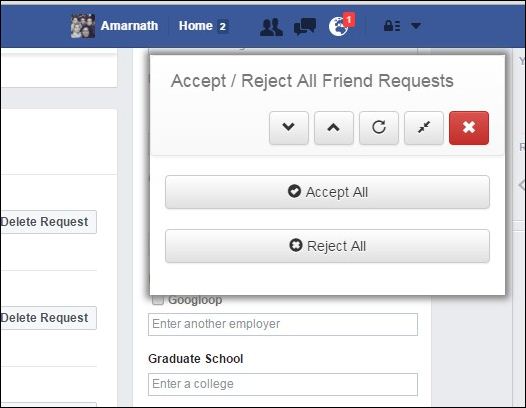Open the globe notifications icon
The image size is (526, 408).
[x=338, y=27]
